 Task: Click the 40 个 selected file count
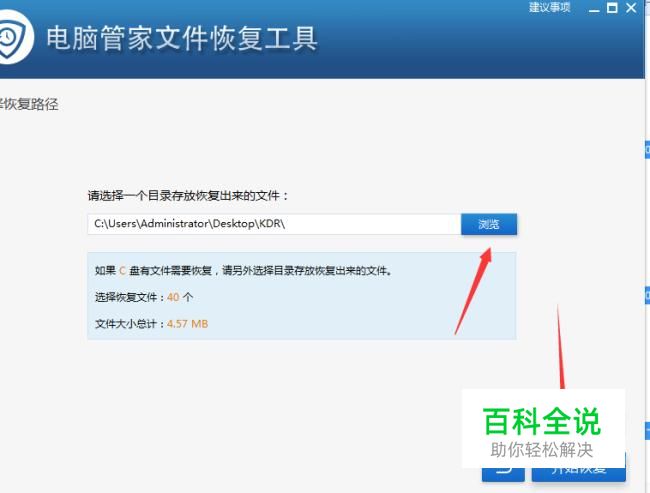180,297
